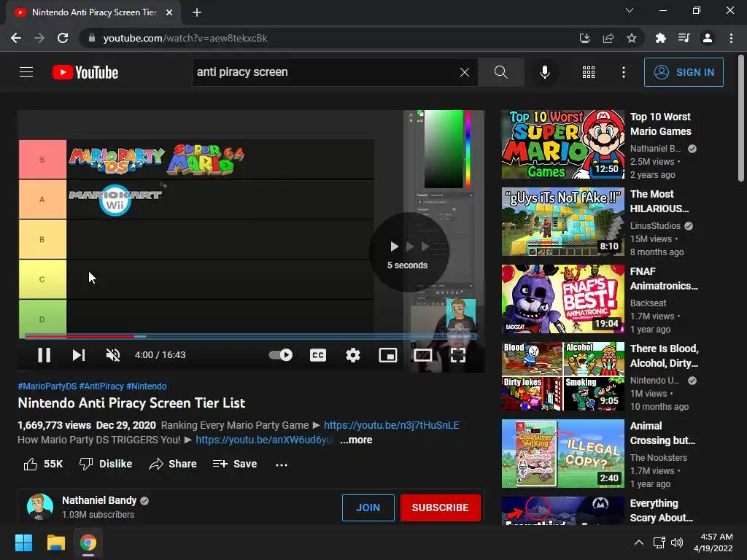
Task: Toggle theater mode
Action: [422, 355]
